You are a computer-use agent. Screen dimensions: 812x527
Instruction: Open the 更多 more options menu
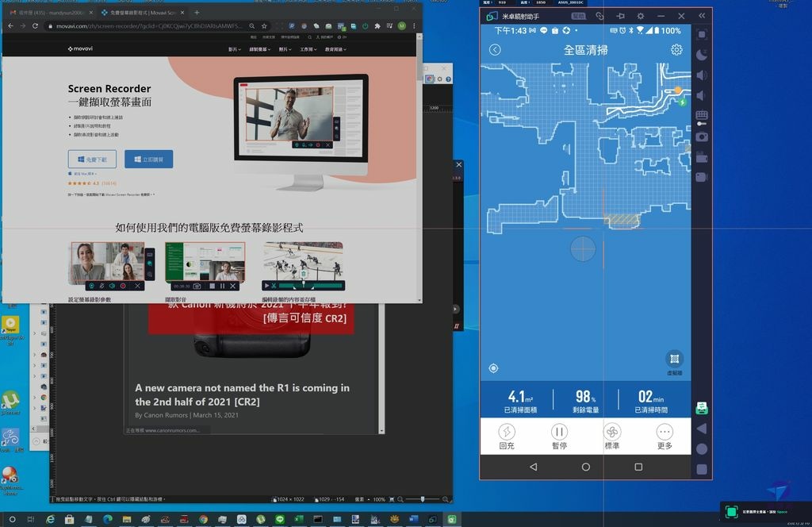(665, 437)
